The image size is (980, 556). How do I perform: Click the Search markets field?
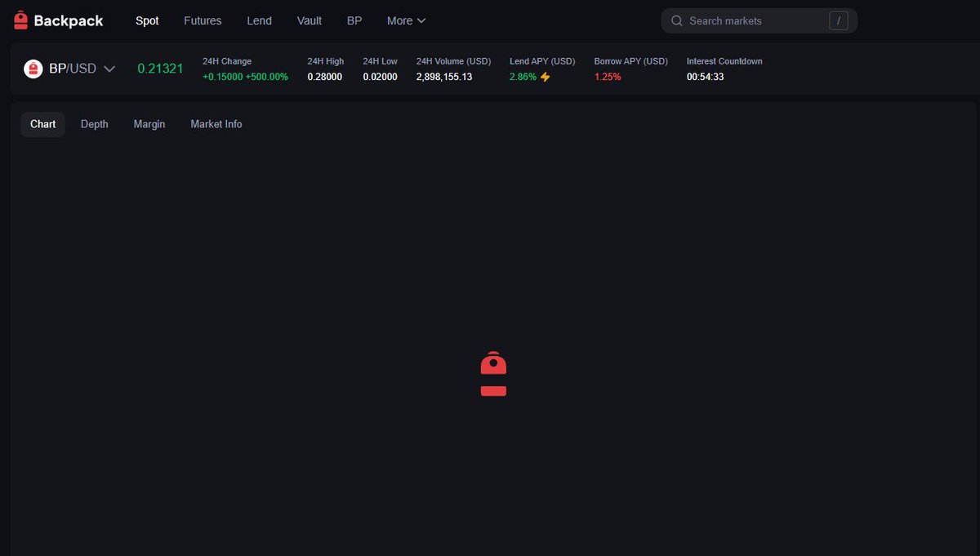pyautogui.click(x=759, y=20)
